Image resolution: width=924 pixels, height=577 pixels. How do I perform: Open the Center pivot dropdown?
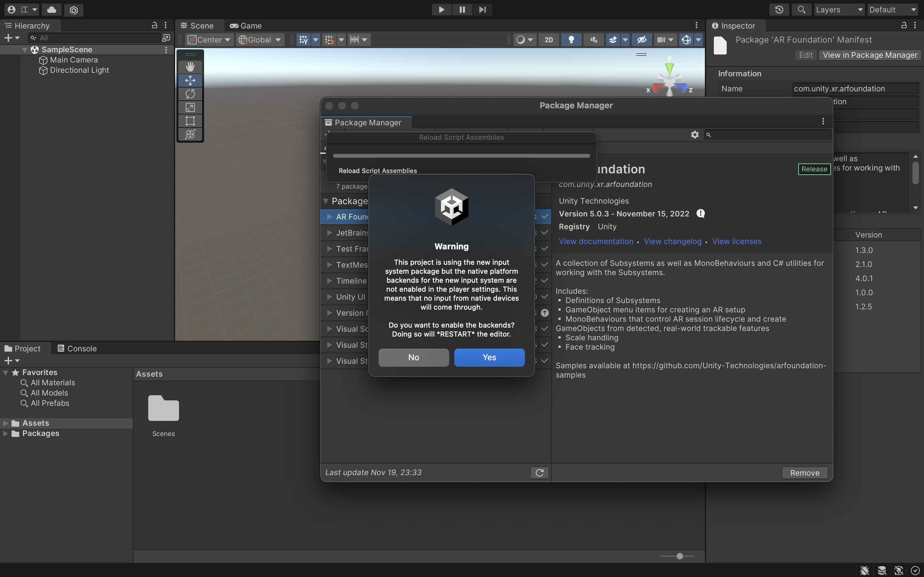pyautogui.click(x=209, y=40)
